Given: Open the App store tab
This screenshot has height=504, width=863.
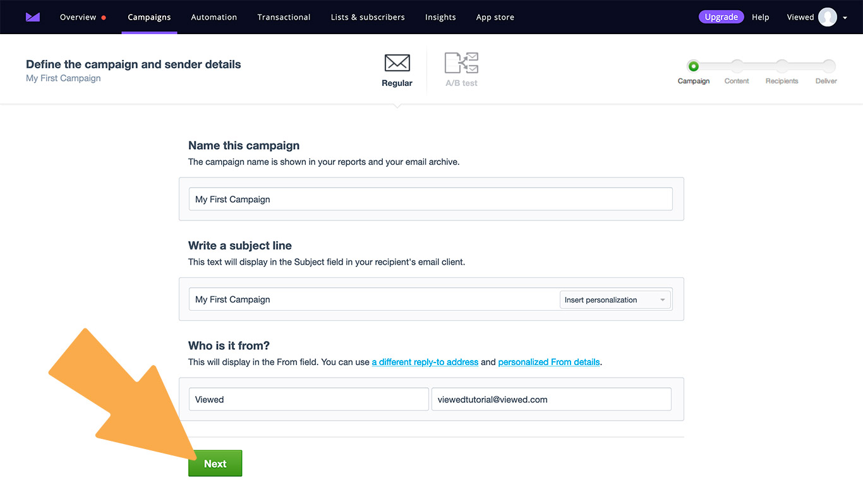Looking at the screenshot, I should tap(495, 17).
